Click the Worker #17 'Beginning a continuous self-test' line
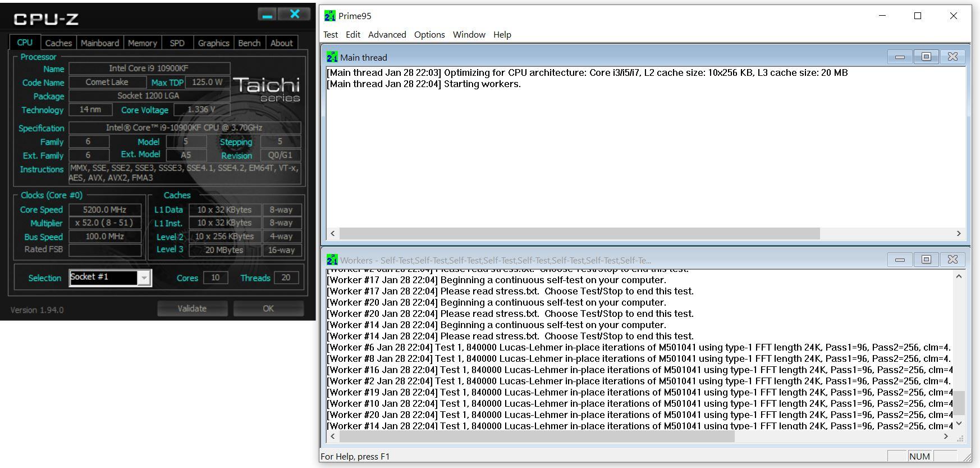The image size is (980, 468). [x=496, y=280]
